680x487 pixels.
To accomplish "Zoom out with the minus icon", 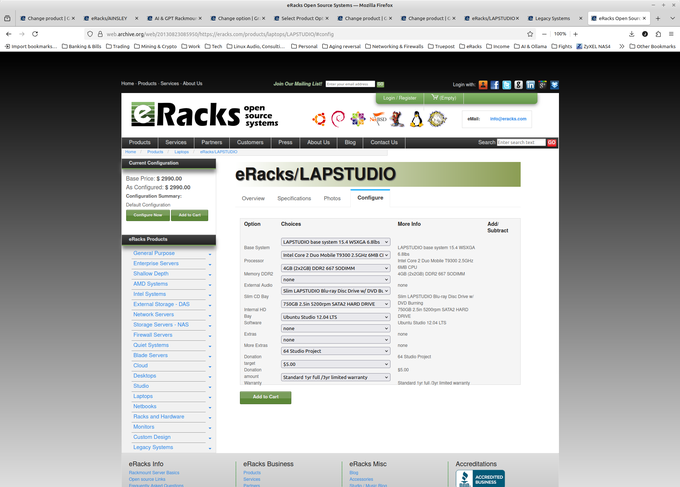I will coord(544,34).
